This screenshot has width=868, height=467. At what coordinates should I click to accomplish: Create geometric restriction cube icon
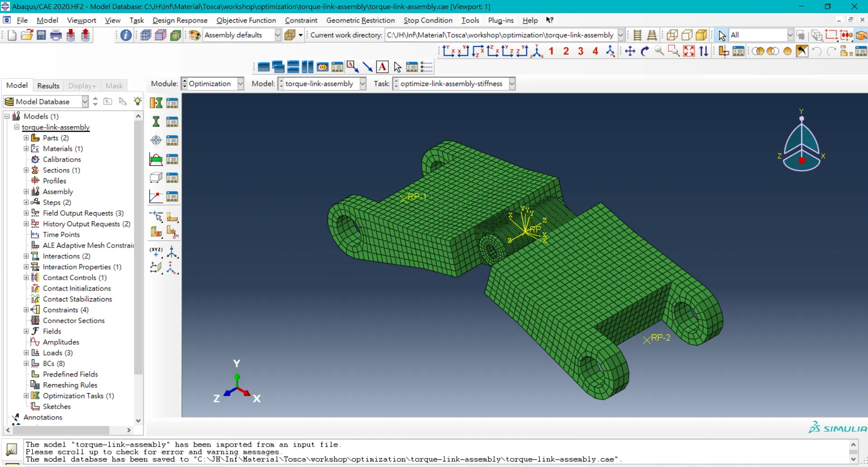point(156,178)
